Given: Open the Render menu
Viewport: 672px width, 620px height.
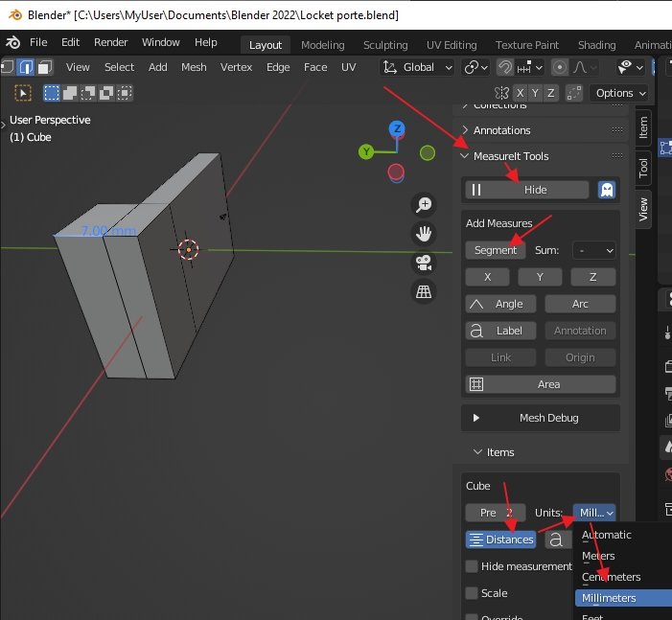Looking at the screenshot, I should click(110, 42).
